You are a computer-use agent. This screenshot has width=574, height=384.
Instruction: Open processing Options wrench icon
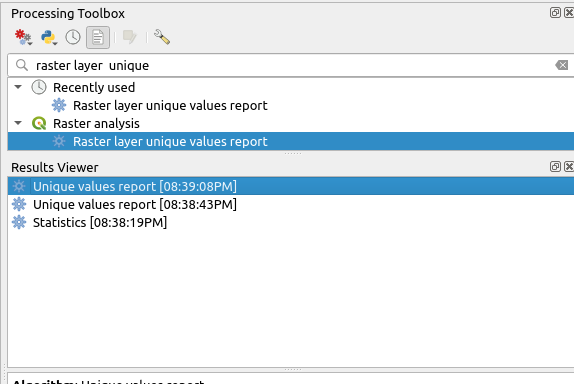161,37
